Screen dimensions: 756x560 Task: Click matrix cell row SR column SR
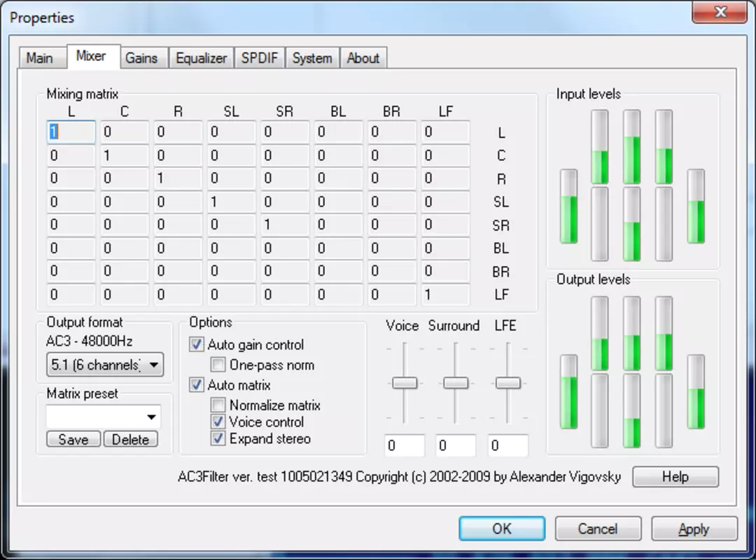pos(285,225)
